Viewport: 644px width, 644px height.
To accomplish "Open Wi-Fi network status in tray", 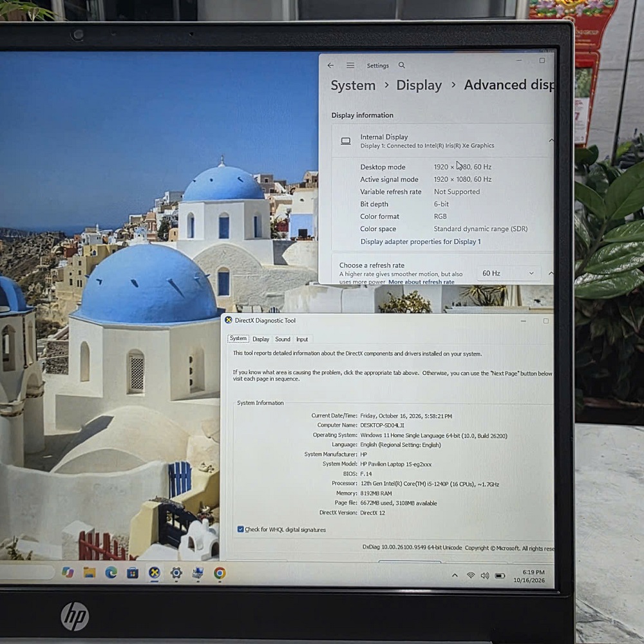I will pyautogui.click(x=471, y=575).
